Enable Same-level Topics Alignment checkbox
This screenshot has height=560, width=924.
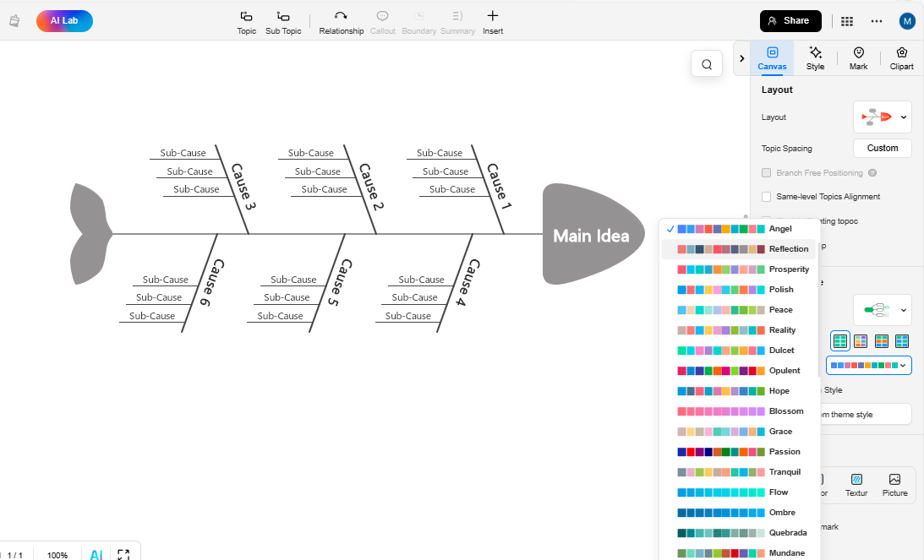pos(767,197)
